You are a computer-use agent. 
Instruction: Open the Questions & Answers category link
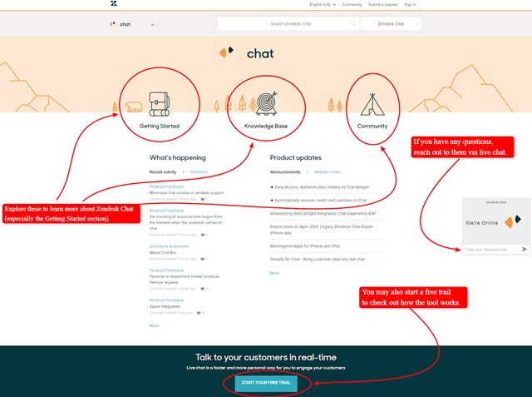click(x=170, y=246)
